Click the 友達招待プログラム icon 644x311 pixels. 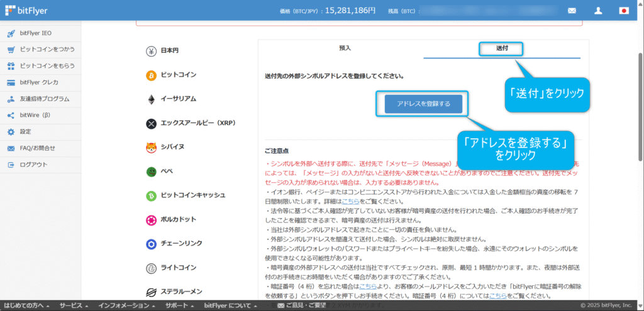click(x=11, y=99)
